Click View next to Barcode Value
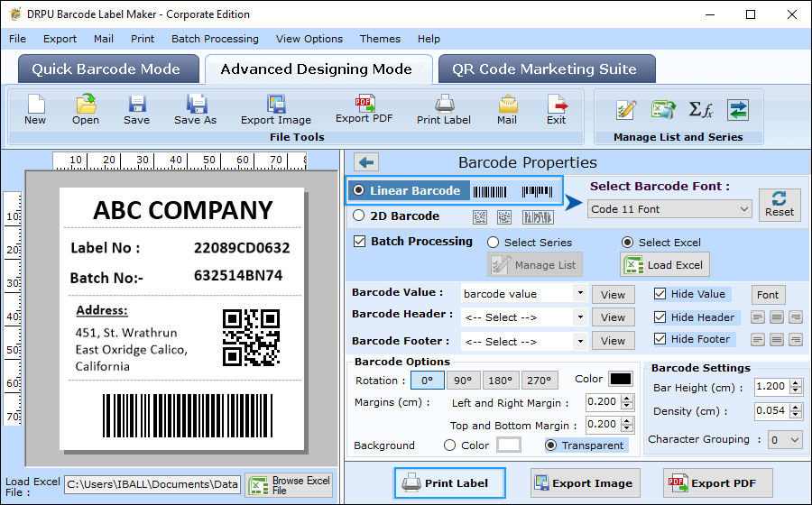 tap(614, 294)
